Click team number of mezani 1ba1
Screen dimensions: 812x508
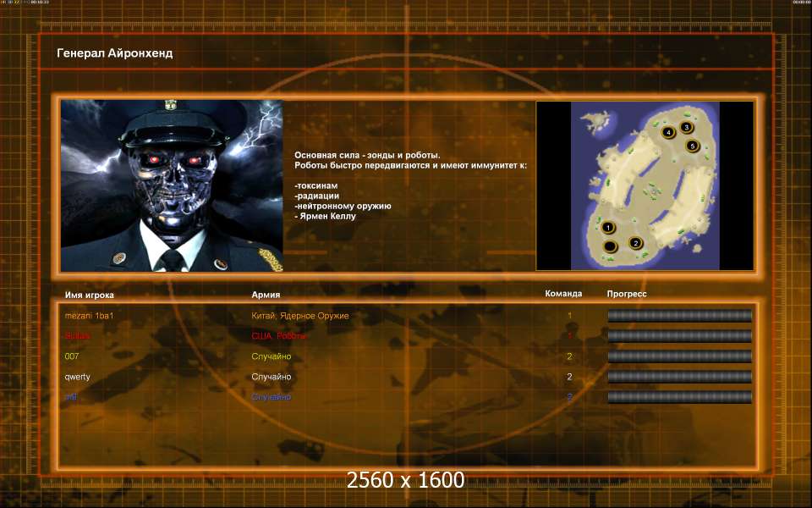tap(569, 316)
